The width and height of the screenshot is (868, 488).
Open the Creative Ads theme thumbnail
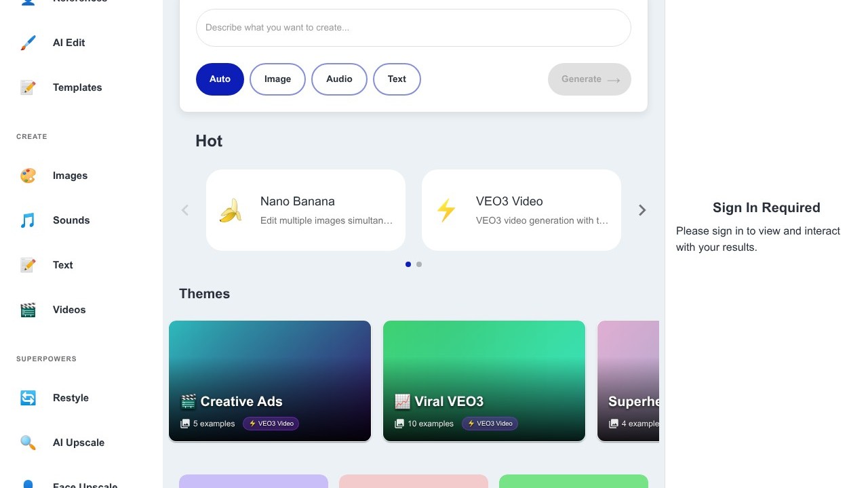pos(270,381)
